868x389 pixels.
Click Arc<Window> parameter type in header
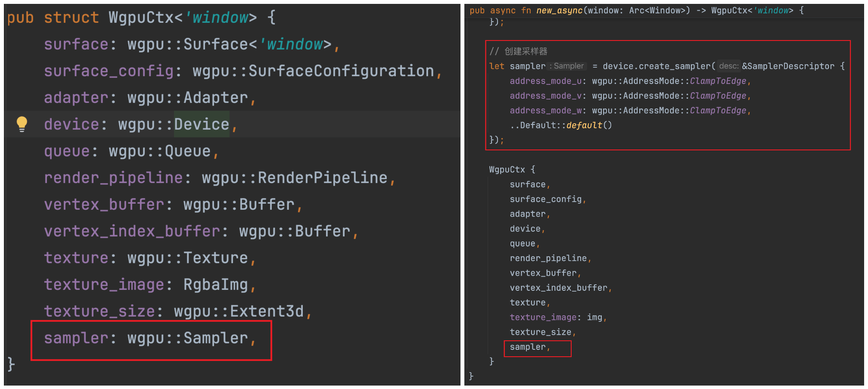pyautogui.click(x=658, y=10)
